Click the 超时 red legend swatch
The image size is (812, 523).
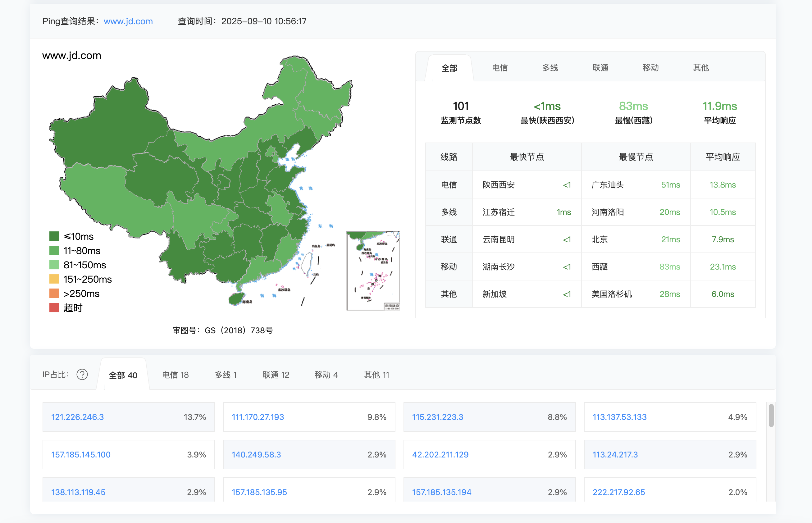(54, 308)
